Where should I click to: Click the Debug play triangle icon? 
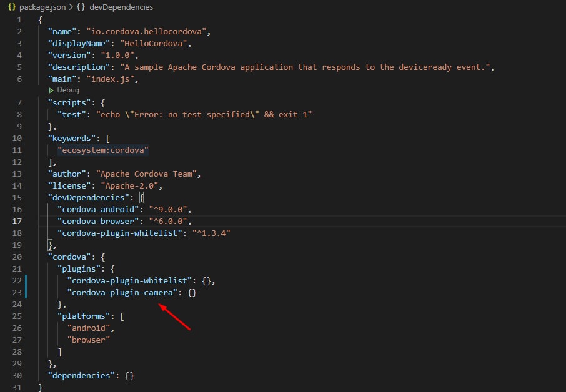coord(52,90)
